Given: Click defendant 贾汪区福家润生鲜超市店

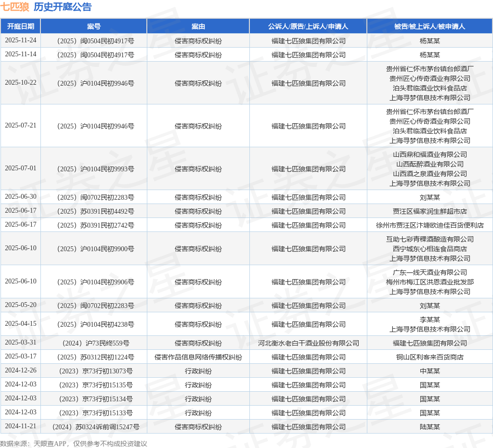Looking at the screenshot, I should tap(429, 211).
